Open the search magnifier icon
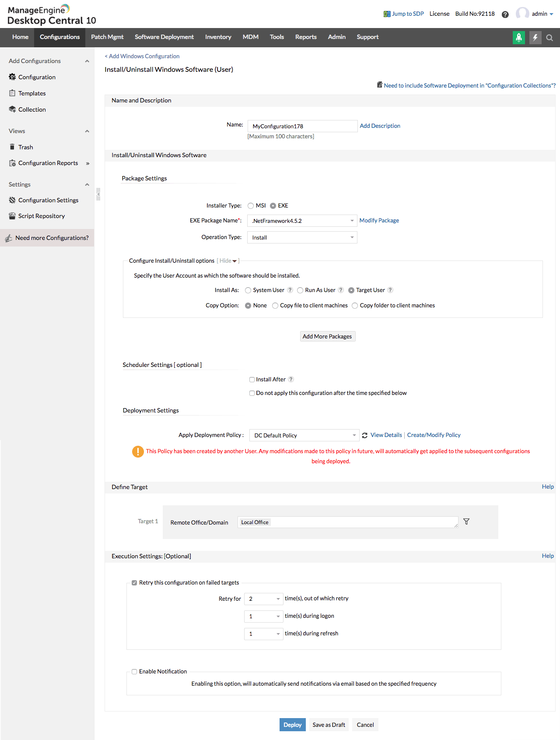The height and width of the screenshot is (740, 560). (x=550, y=38)
